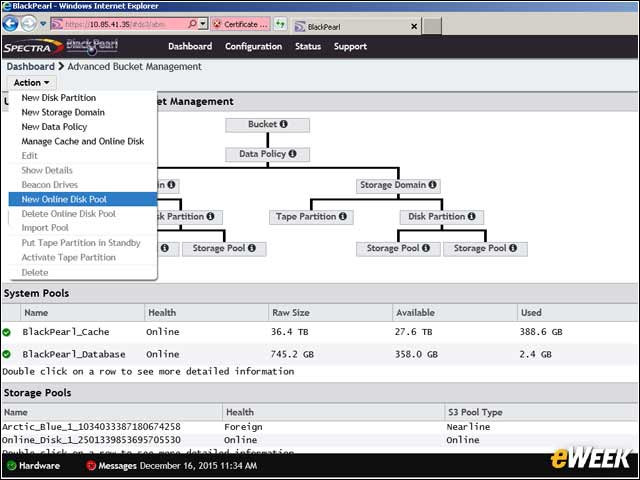The height and width of the screenshot is (480, 640).
Task: Click the Hardware status icon in footer
Action: (x=12, y=466)
